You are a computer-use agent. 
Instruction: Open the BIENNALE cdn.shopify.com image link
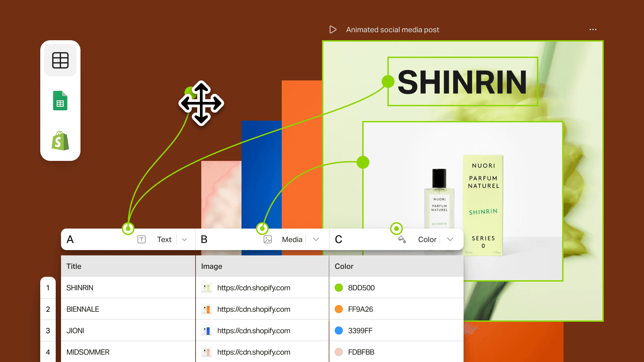tap(254, 309)
